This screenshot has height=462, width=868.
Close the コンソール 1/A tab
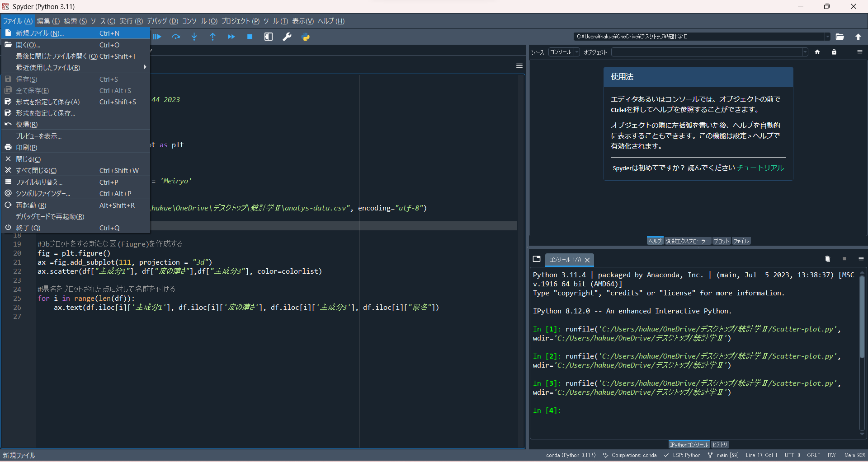587,260
